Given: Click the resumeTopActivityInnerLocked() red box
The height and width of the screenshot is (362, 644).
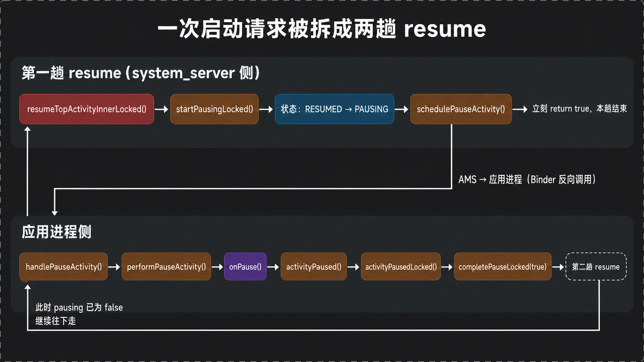Looking at the screenshot, I should 87,109.
